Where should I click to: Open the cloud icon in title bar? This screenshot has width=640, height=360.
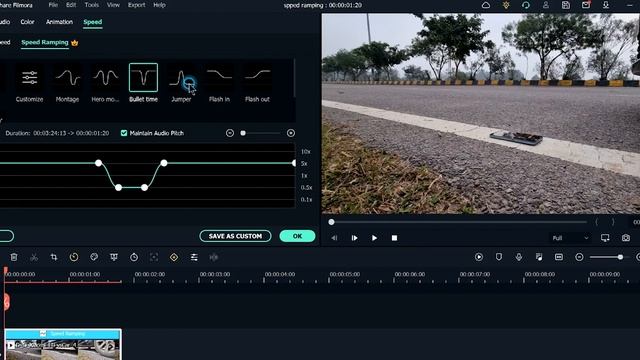[486, 5]
